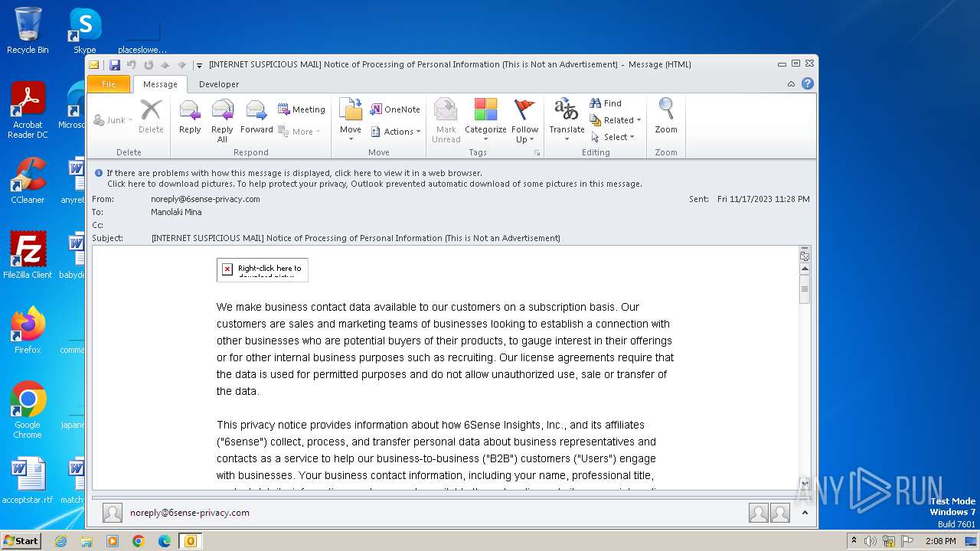Minimize the ribbon with the caret
Screen dimensions: 980x551
[x=791, y=84]
